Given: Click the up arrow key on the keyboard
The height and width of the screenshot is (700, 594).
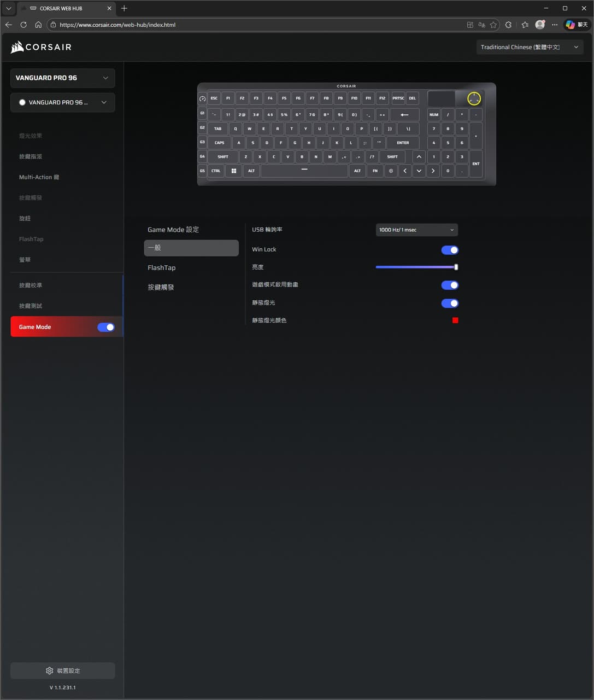Looking at the screenshot, I should 419,156.
